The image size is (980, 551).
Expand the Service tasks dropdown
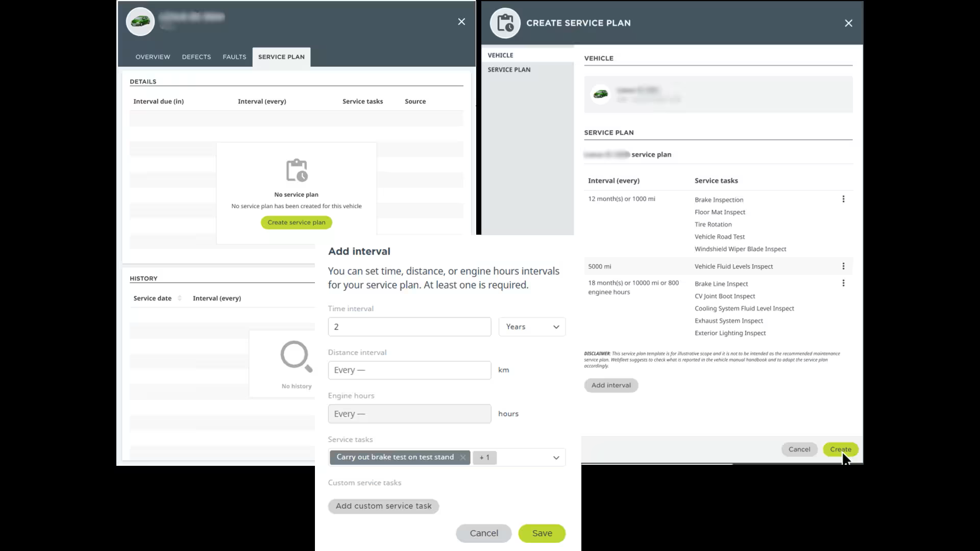(556, 458)
